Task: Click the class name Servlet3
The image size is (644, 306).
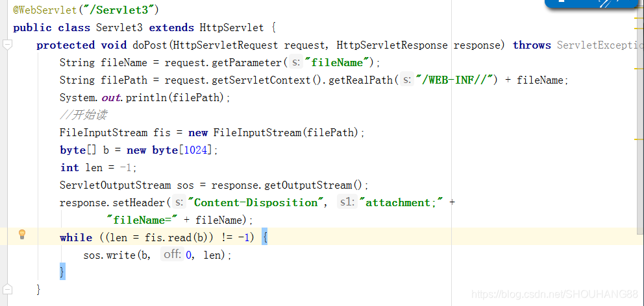Action: tap(119, 27)
